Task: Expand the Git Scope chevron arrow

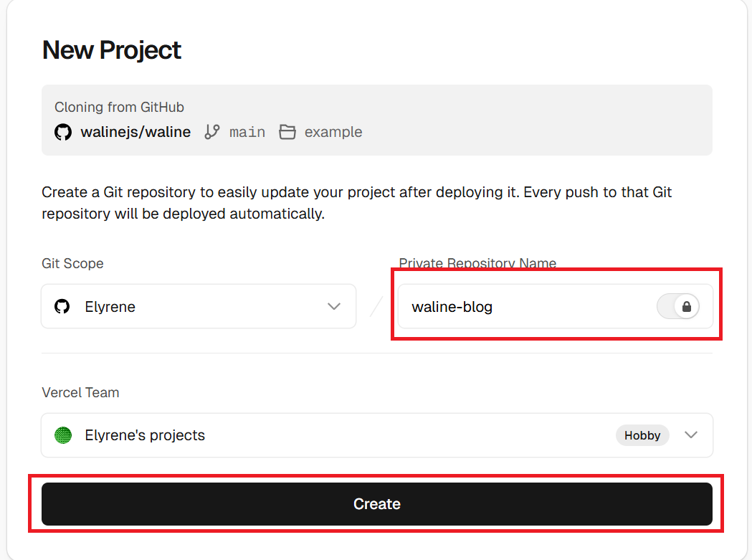Action: 334,306
